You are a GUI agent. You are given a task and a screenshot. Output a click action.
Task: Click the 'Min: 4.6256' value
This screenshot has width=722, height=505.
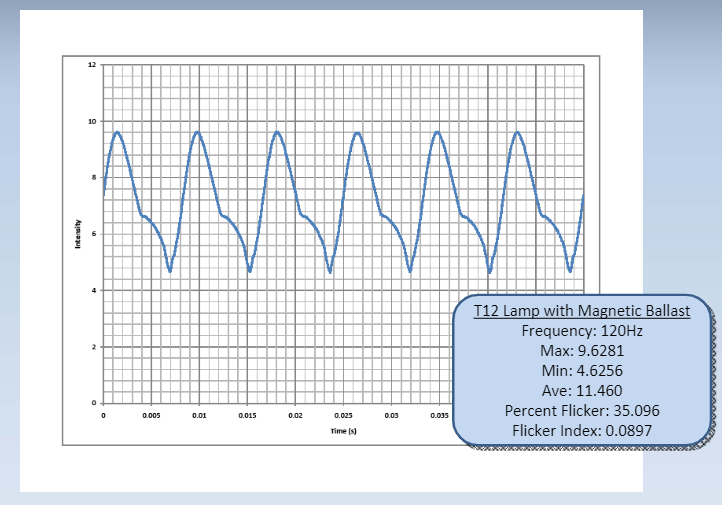click(582, 371)
